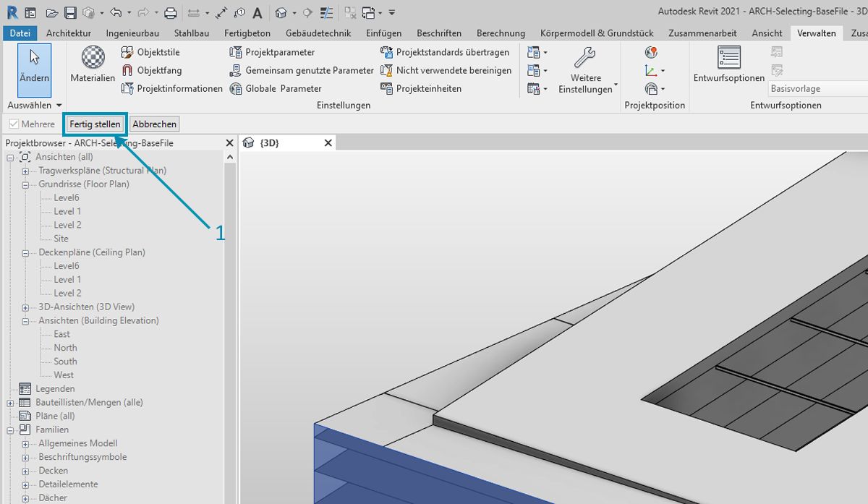Image resolution: width=868 pixels, height=504 pixels.
Task: Switch to the Einfügen ribbon tab
Action: pyautogui.click(x=384, y=33)
